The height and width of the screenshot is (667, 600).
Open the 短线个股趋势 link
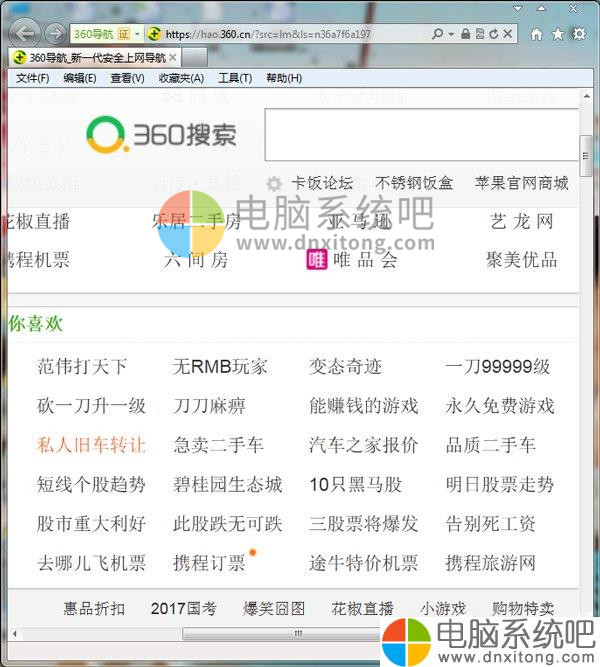(x=91, y=485)
